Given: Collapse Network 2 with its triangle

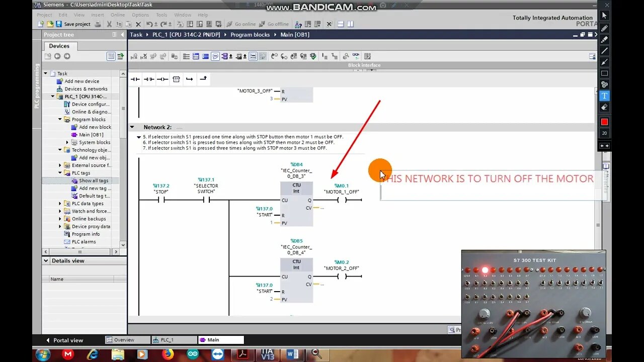Looking at the screenshot, I should pyautogui.click(x=132, y=127).
